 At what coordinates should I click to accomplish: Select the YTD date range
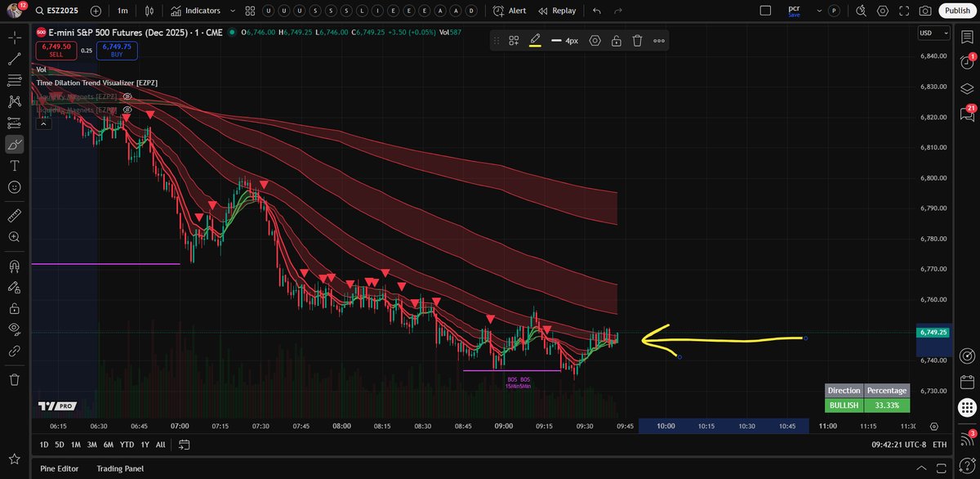coord(127,445)
